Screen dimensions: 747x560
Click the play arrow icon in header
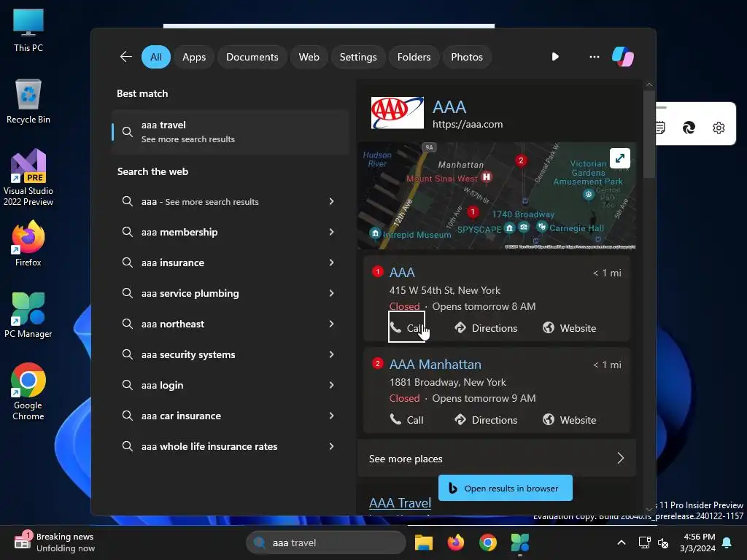point(555,57)
